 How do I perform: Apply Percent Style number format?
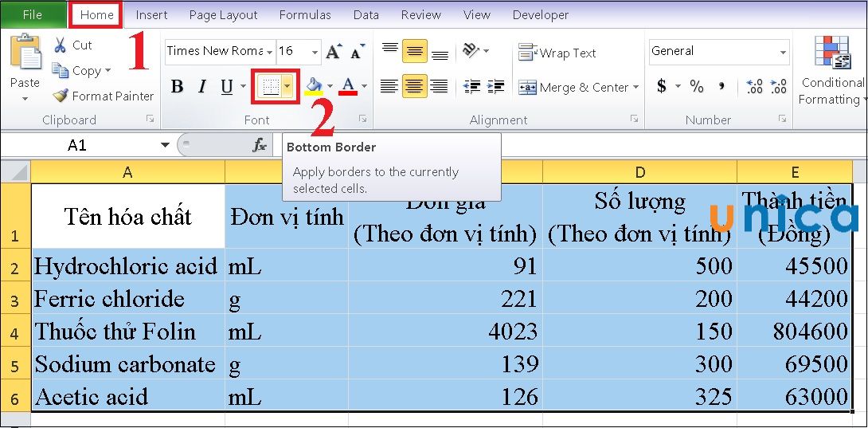(697, 86)
